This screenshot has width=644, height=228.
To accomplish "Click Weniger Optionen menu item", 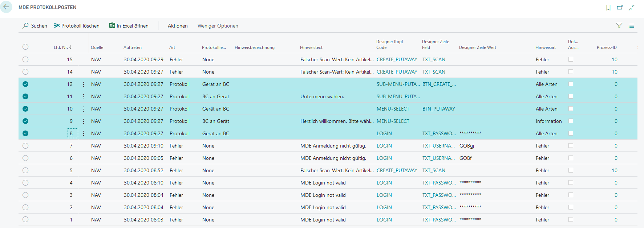I will pyautogui.click(x=218, y=26).
